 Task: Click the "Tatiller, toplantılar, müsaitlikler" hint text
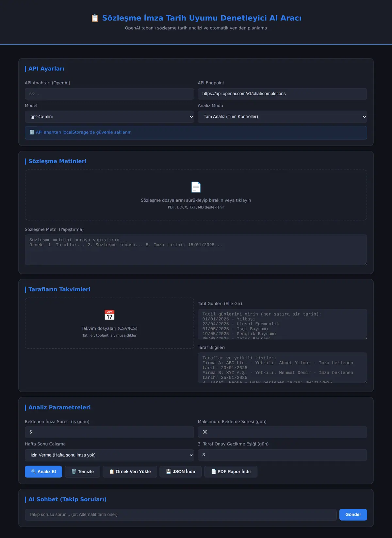(x=109, y=336)
